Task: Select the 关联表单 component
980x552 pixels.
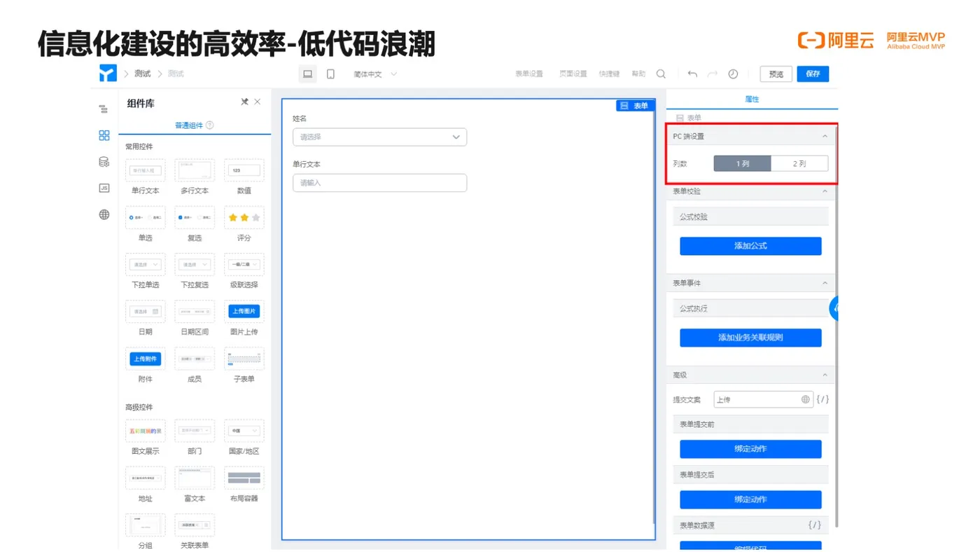Action: coord(195,532)
